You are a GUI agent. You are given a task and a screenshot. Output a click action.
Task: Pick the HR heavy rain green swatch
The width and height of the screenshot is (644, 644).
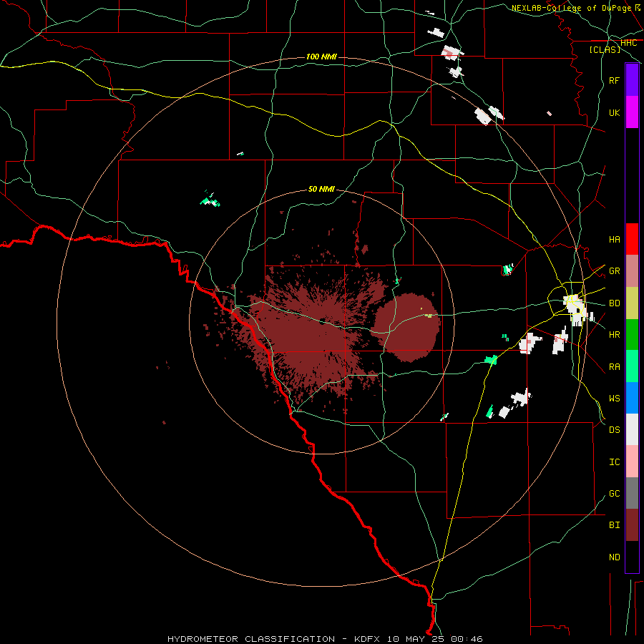click(632, 334)
